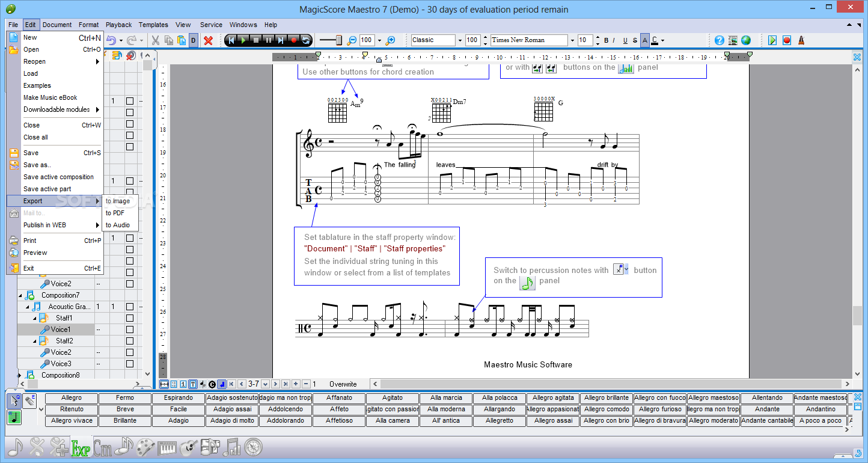
Task: Click the Allegro con brio button
Action: point(607,421)
